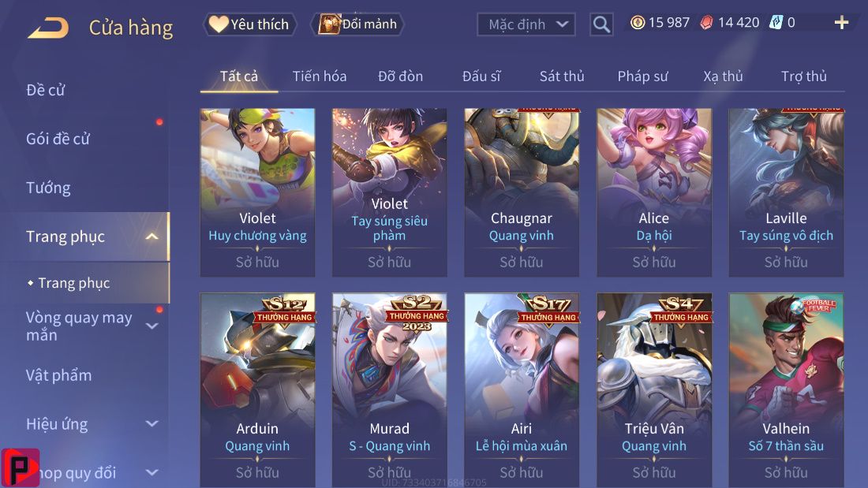Screen dimensions: 868x488
Task: Open the Gói đề cử menu item
Action: pos(58,139)
